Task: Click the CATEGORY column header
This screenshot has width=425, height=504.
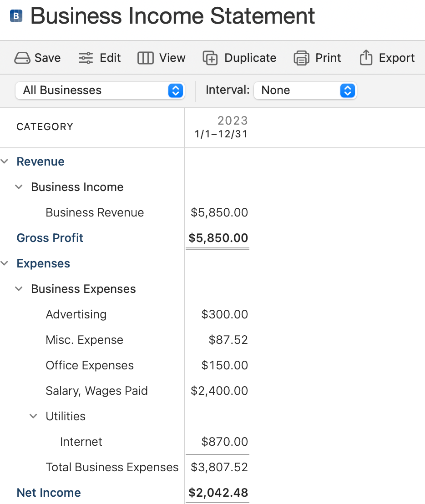Action: tap(45, 127)
